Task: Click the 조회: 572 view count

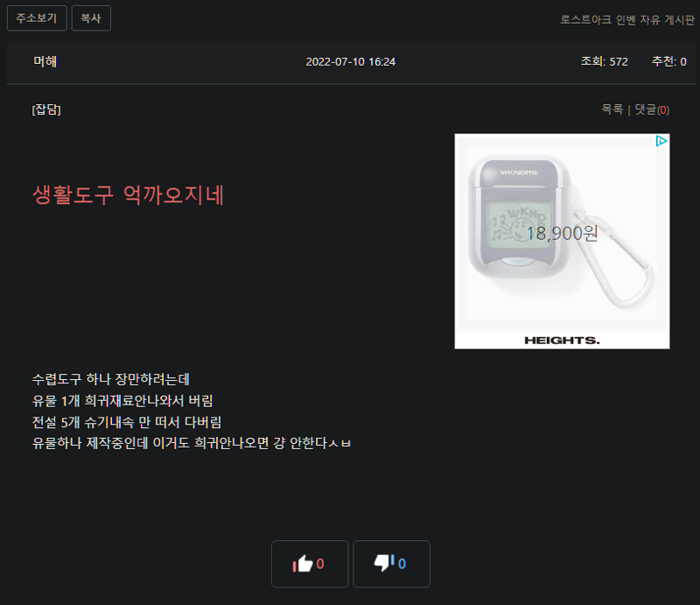Action: (604, 61)
